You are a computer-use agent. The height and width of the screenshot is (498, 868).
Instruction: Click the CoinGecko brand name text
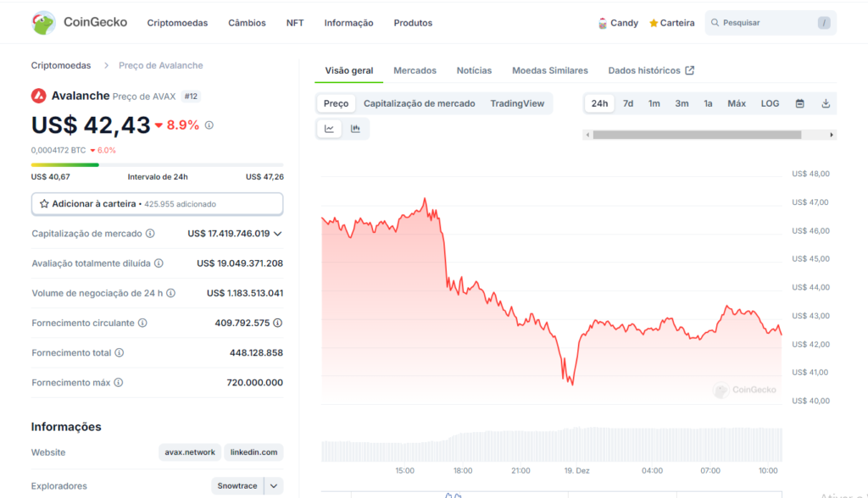tap(95, 22)
